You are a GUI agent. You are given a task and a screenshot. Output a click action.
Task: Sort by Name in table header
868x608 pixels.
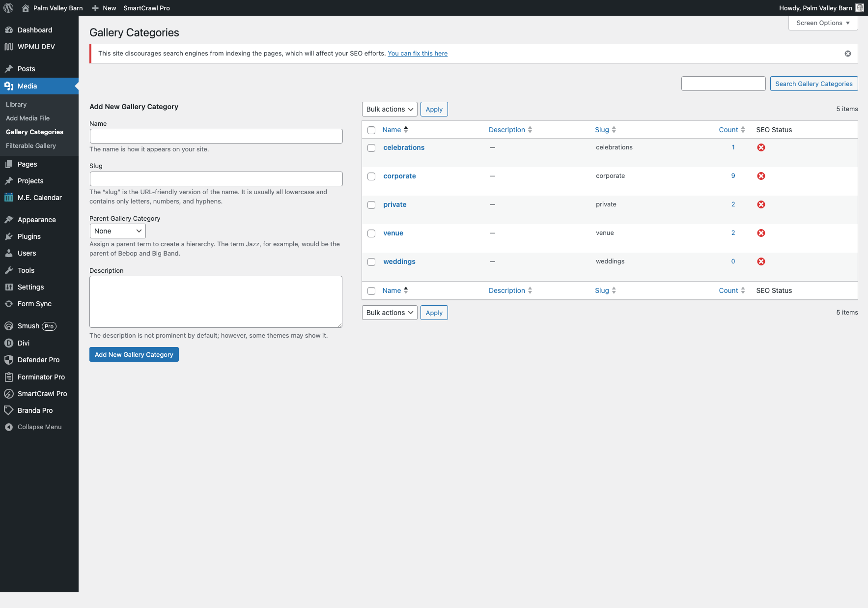tap(395, 130)
